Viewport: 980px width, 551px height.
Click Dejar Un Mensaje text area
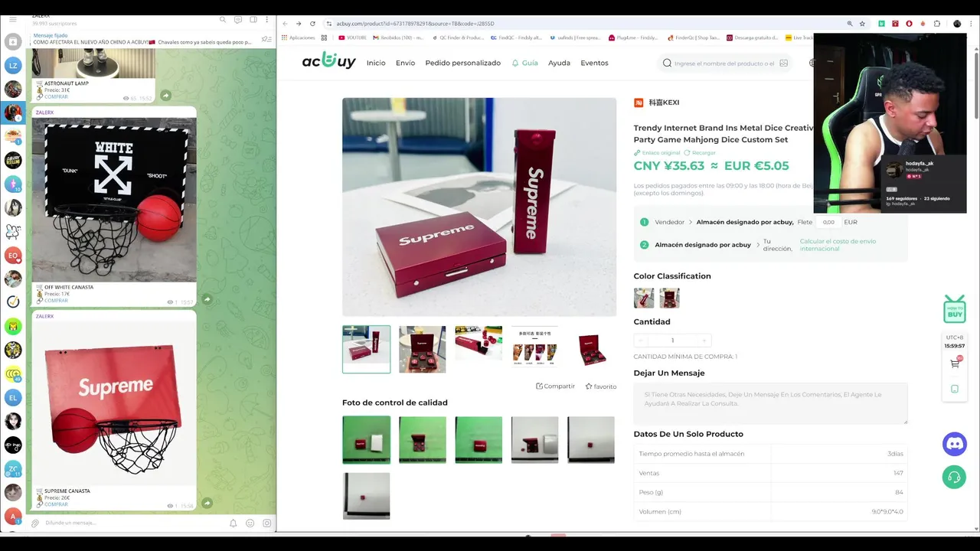770,403
